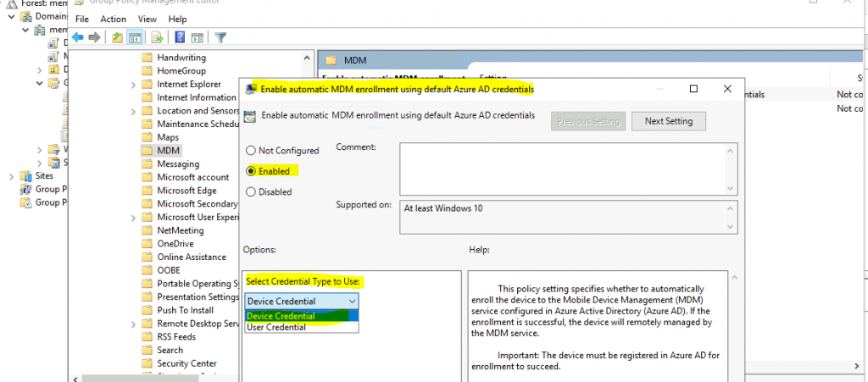Click the Handwriting folder icon
The height and width of the screenshot is (382, 868).
(147, 58)
